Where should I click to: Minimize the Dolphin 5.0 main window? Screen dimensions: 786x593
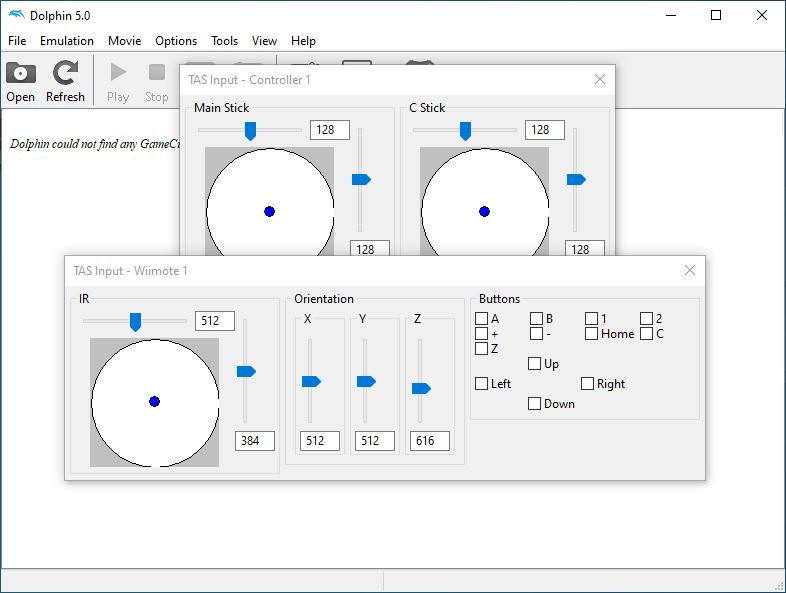[671, 15]
